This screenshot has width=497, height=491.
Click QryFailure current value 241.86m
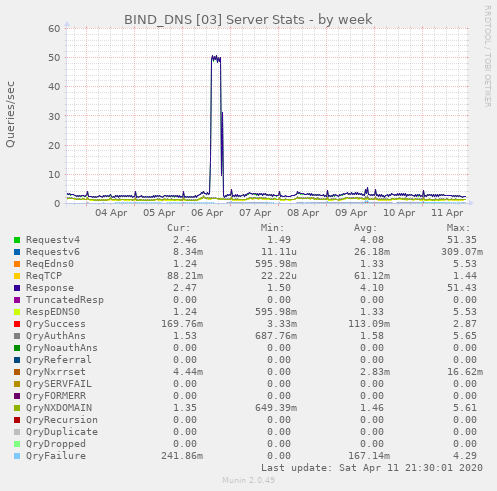pyautogui.click(x=182, y=456)
